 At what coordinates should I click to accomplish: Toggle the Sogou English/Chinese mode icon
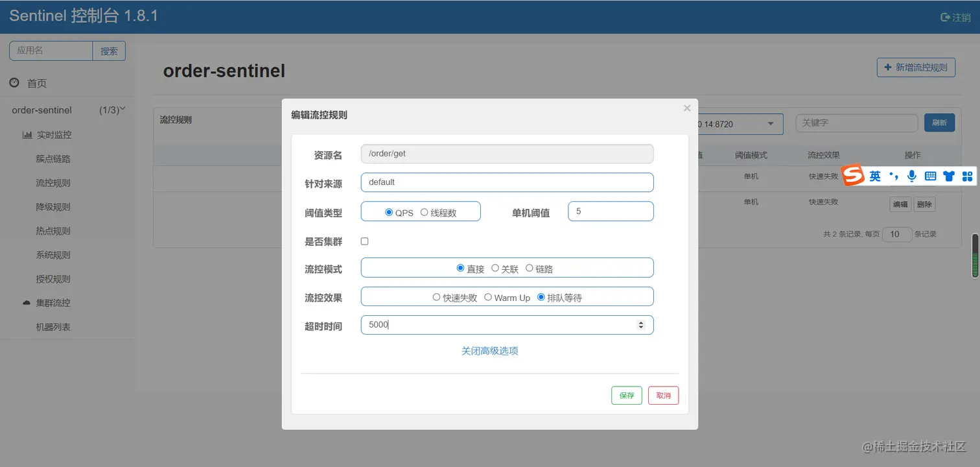[875, 176]
